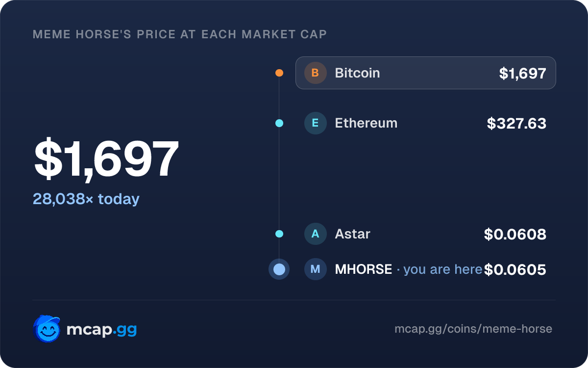Select the highlighted Bitcoin row
The width and height of the screenshot is (588, 368).
coord(426,73)
